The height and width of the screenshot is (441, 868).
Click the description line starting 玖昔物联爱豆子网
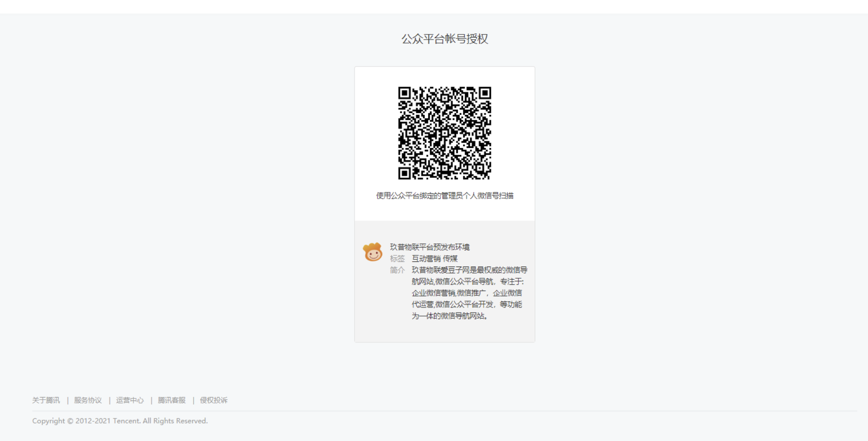pos(469,270)
